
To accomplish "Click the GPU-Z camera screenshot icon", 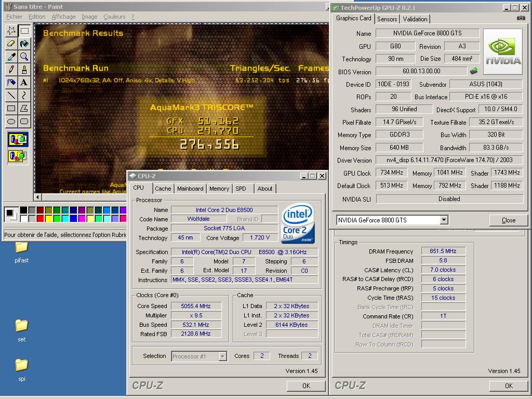I will coord(521,18).
